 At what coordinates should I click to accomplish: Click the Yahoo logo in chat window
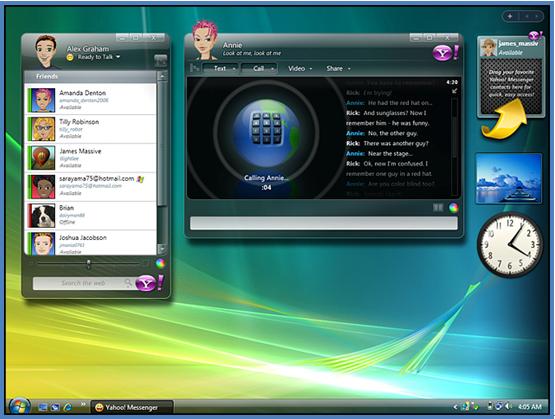[445, 53]
